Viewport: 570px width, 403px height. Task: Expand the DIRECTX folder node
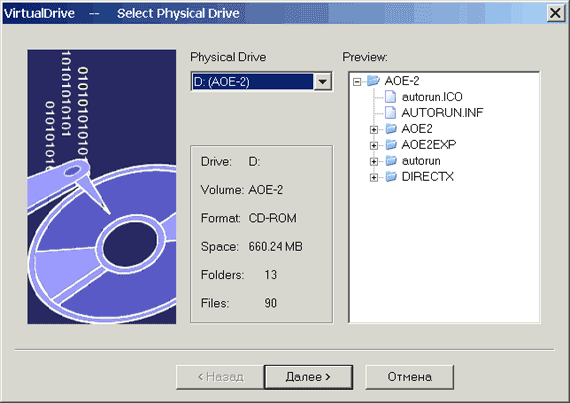374,177
